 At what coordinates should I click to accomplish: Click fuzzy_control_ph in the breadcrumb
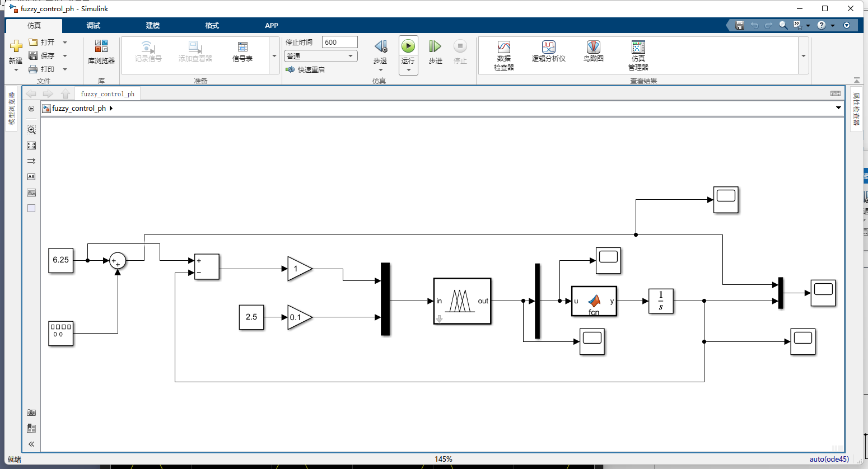[79, 108]
